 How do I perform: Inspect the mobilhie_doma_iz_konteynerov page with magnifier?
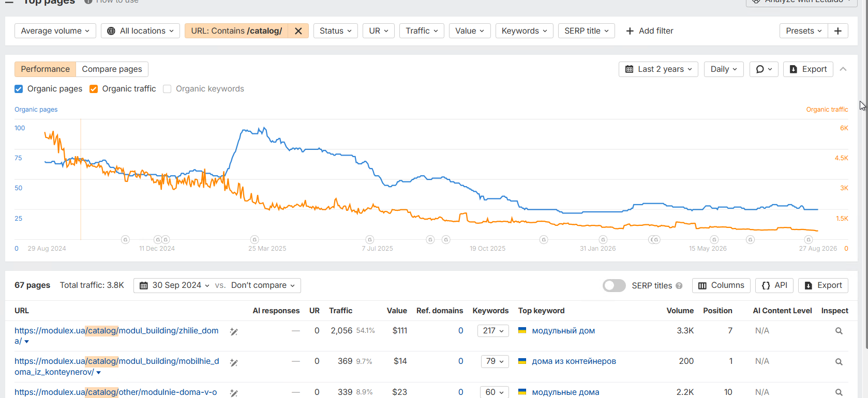[839, 362]
